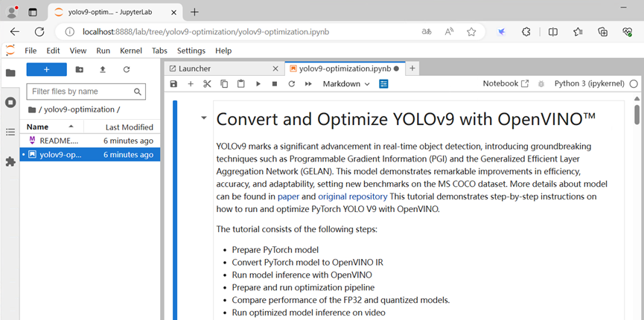
Task: Click the notebook vertical scrollbar
Action: (637, 114)
